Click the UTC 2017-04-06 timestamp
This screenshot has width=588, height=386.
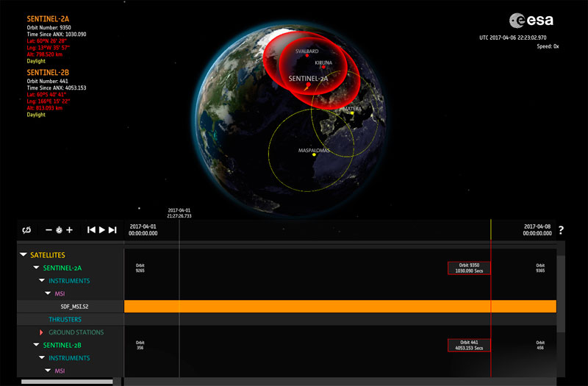[x=512, y=37]
